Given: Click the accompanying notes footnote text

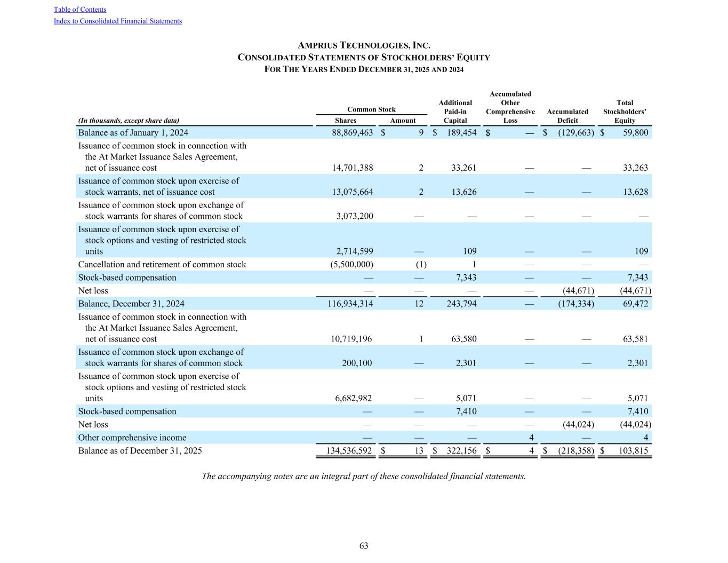Looking at the screenshot, I should 364,477.
